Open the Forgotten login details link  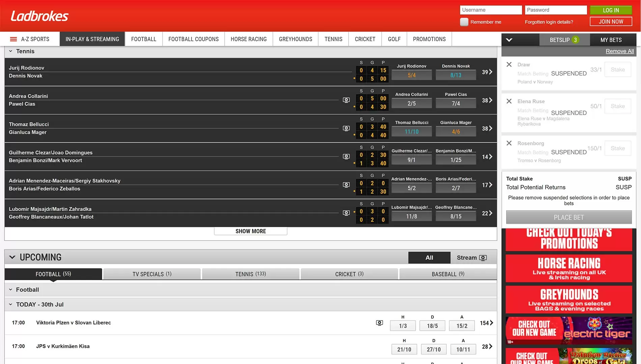pyautogui.click(x=549, y=22)
